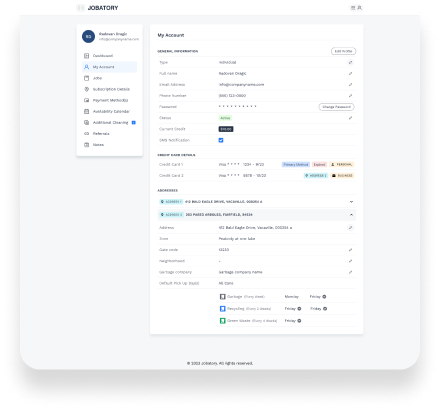The image size is (440, 410).
Task: Edit the Type field via pencil icon
Action: 350,62
